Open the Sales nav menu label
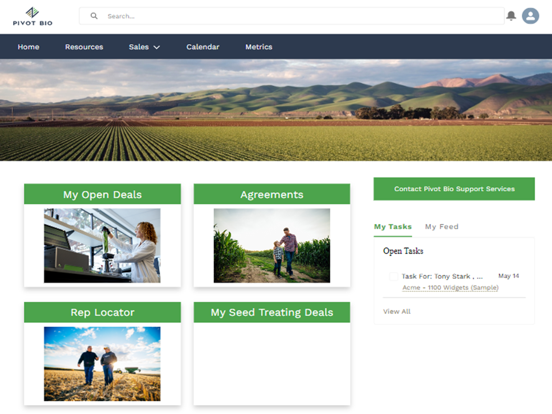The width and height of the screenshot is (552, 414). [x=139, y=47]
